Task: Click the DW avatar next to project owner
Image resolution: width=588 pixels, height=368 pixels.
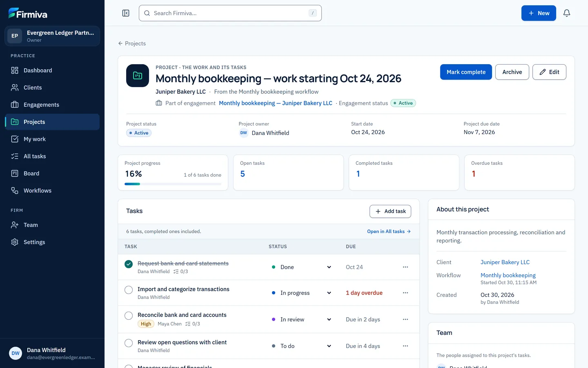Action: coord(244,133)
